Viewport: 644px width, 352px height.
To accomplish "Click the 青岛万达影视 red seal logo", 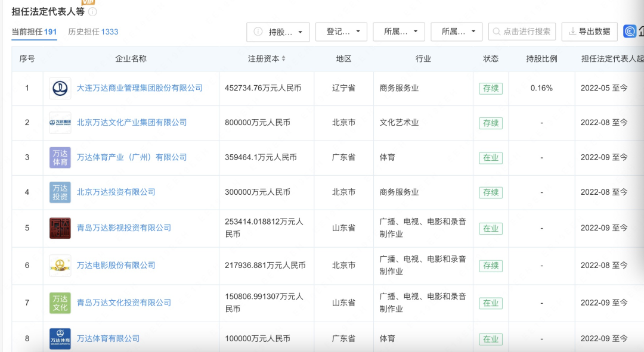I will point(60,228).
